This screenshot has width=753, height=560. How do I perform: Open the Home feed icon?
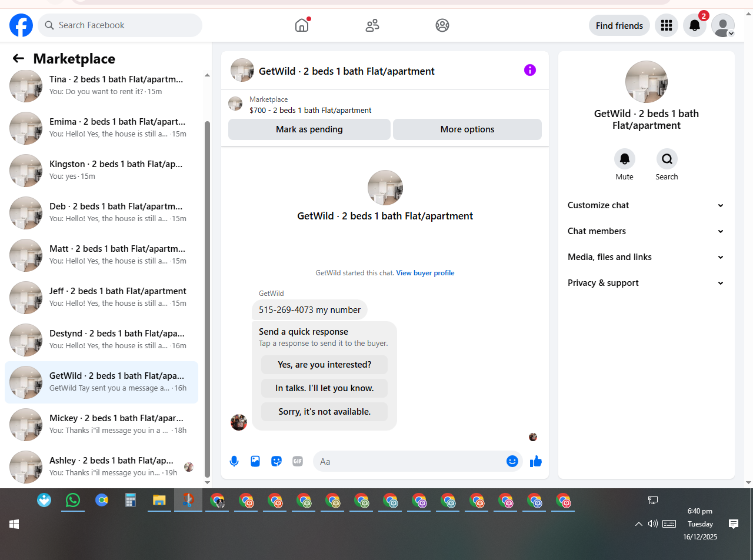pos(302,25)
